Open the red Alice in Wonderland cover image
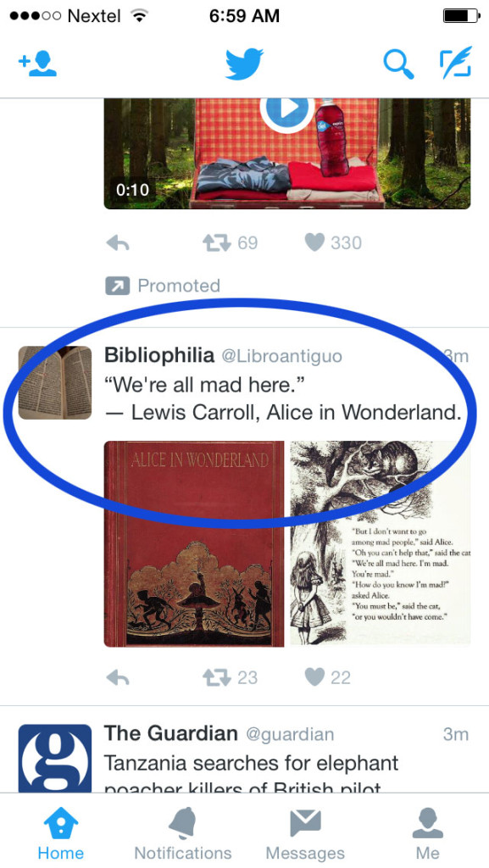This screenshot has width=489, height=868. tap(194, 543)
